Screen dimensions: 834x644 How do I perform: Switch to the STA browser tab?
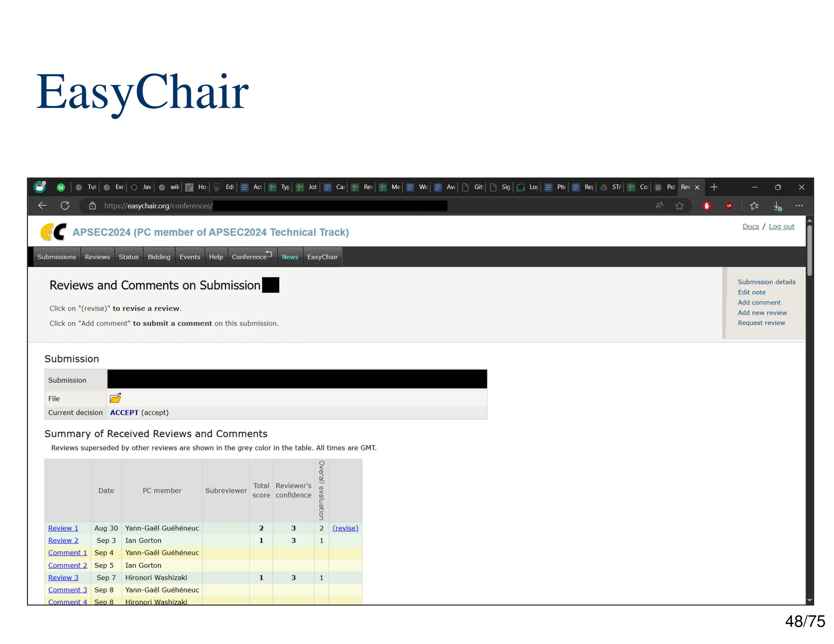tap(611, 187)
